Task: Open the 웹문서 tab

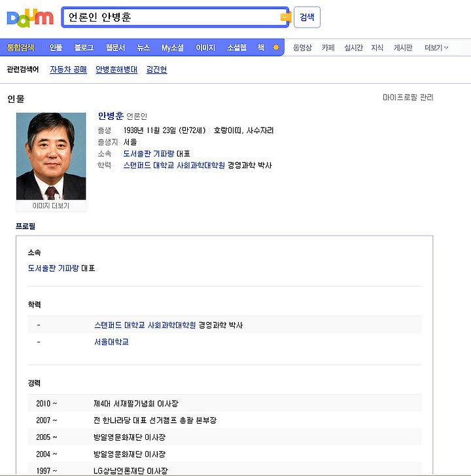Action: [x=115, y=48]
